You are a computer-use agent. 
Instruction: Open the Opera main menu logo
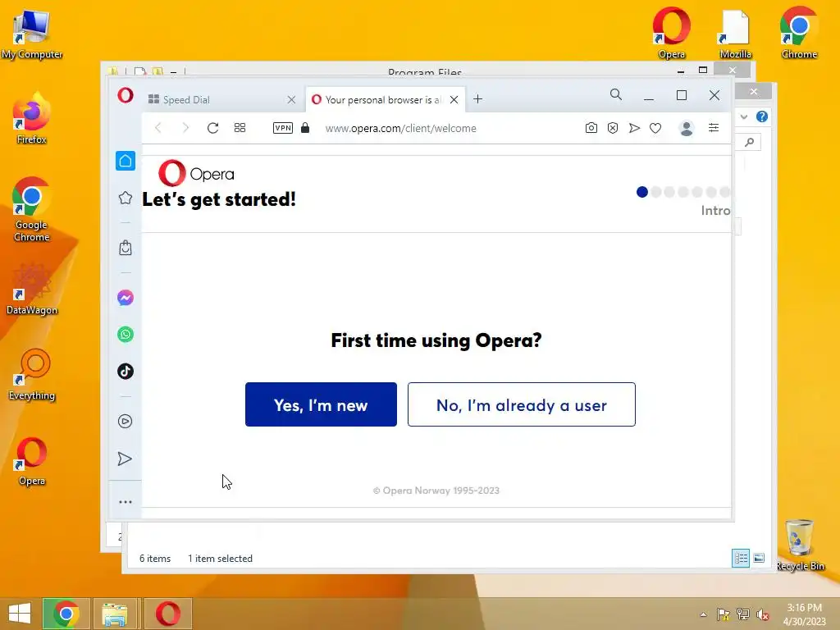click(126, 96)
